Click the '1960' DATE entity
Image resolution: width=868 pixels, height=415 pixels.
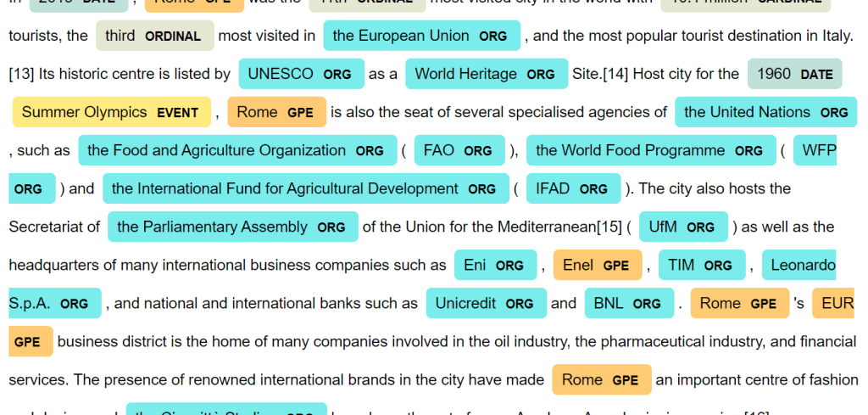click(794, 74)
